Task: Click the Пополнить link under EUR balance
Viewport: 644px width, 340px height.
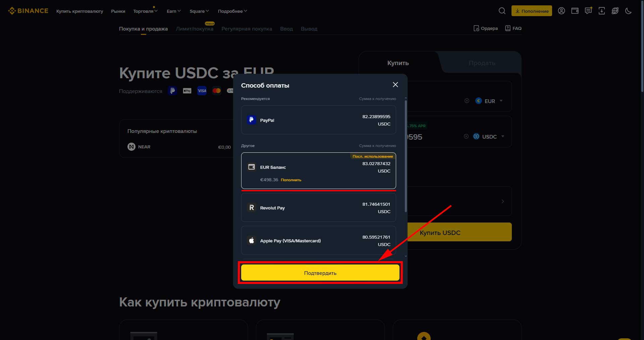Action: (291, 180)
